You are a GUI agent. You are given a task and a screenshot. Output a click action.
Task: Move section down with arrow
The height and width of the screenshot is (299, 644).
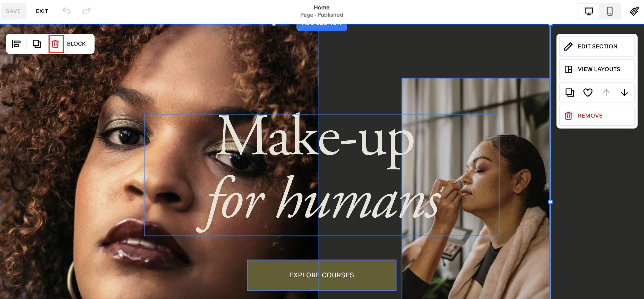(x=624, y=92)
